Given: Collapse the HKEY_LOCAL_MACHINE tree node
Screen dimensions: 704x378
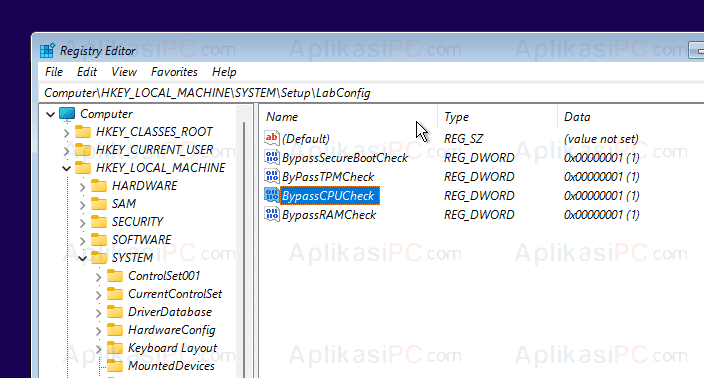Looking at the screenshot, I should tap(66, 168).
